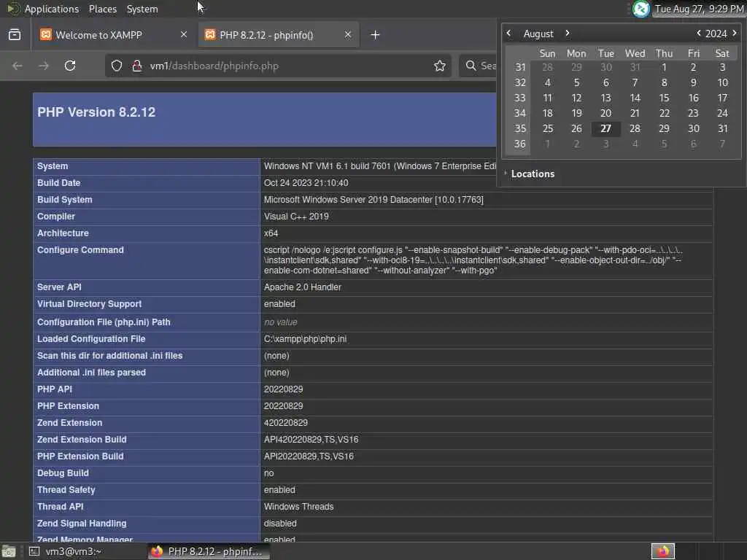This screenshot has height=560, width=747.
Task: Click the PHP Extension Build value
Action: coord(309,456)
